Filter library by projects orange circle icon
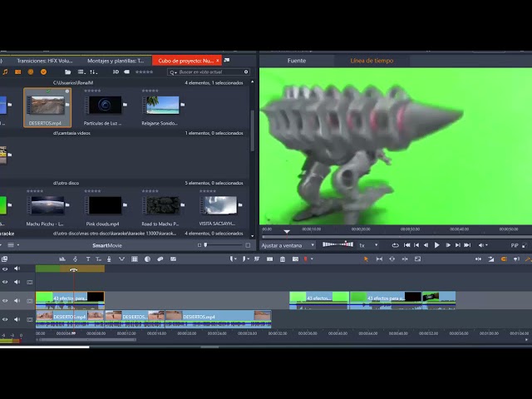This screenshot has height=399, width=532. [31, 72]
